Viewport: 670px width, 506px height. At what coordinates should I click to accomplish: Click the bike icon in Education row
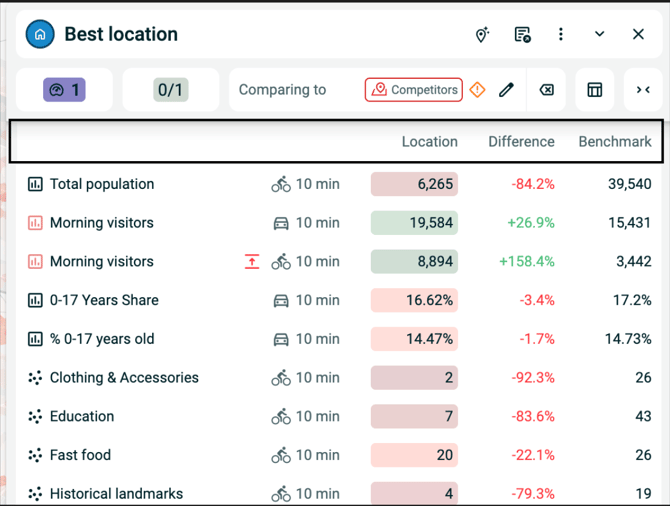pyautogui.click(x=281, y=416)
